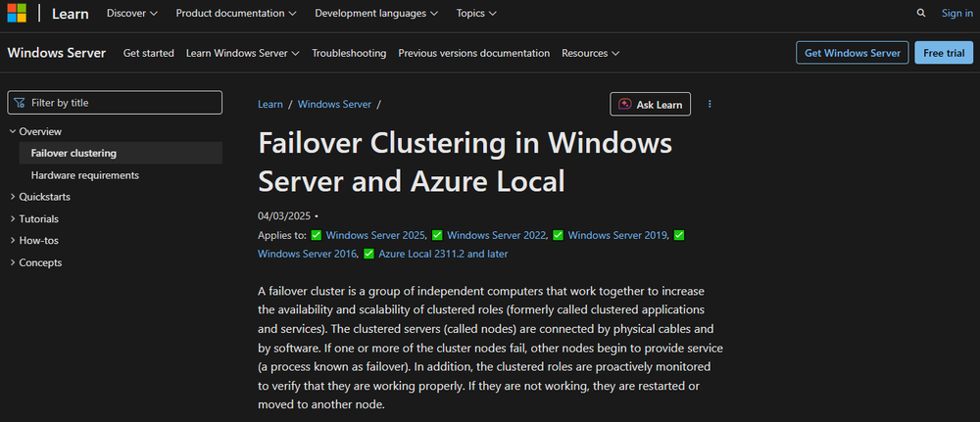Open the Development languages dropdown
The height and width of the screenshot is (422, 980).
click(x=376, y=13)
